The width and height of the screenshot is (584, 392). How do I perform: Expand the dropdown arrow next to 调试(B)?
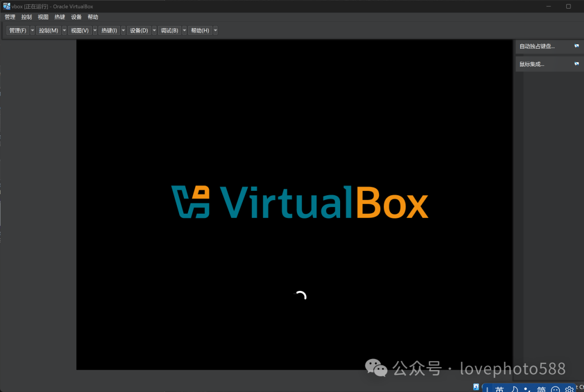click(184, 30)
